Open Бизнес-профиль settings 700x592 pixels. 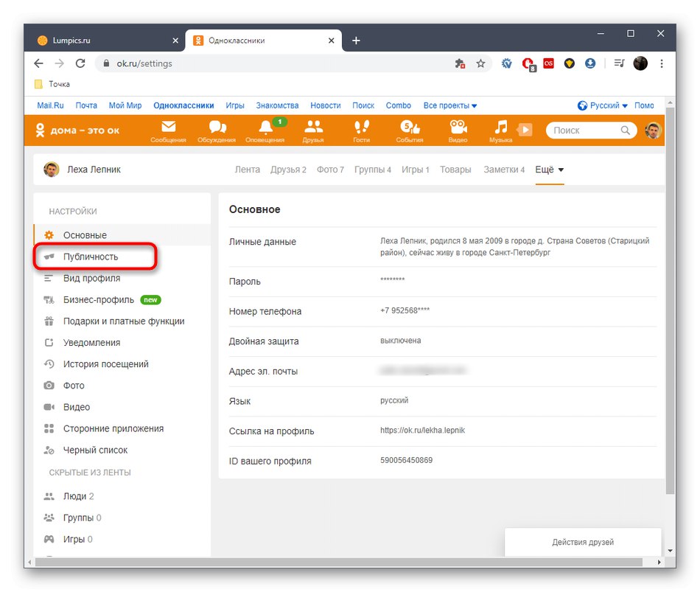point(122,299)
